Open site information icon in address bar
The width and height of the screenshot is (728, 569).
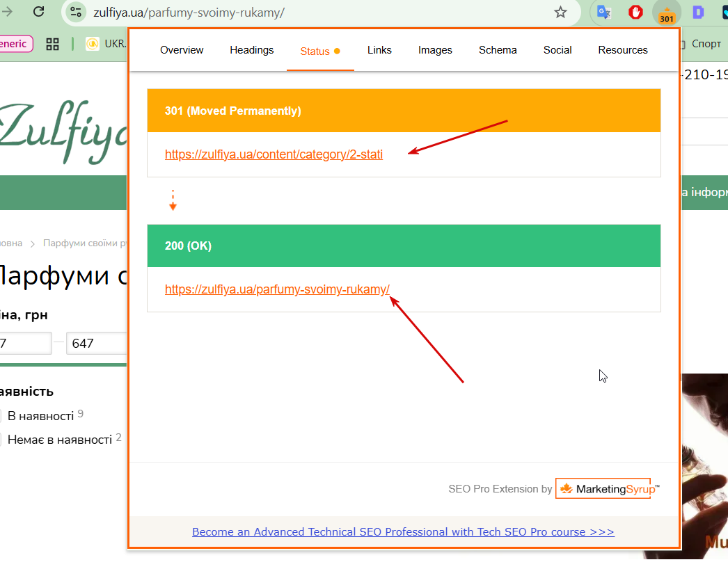pos(76,12)
